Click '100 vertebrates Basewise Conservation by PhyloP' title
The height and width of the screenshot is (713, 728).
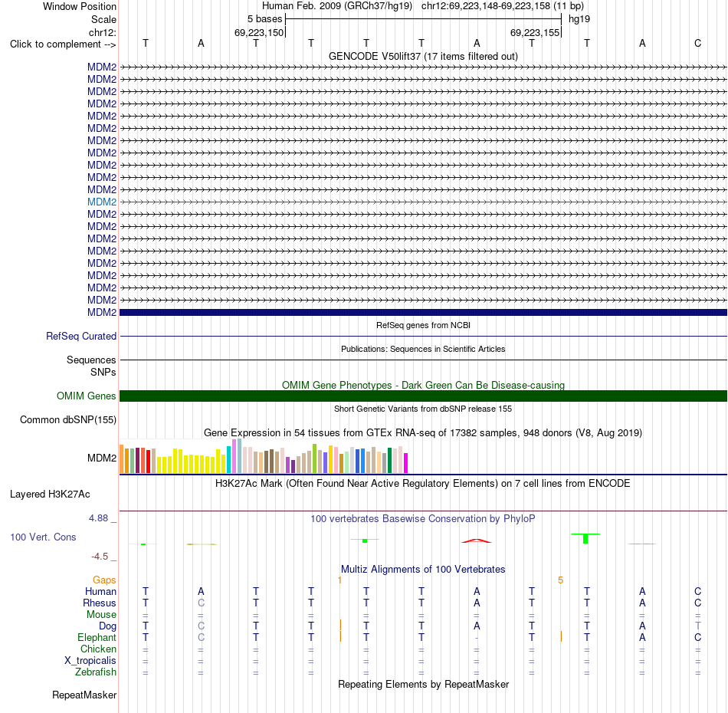tap(423, 519)
